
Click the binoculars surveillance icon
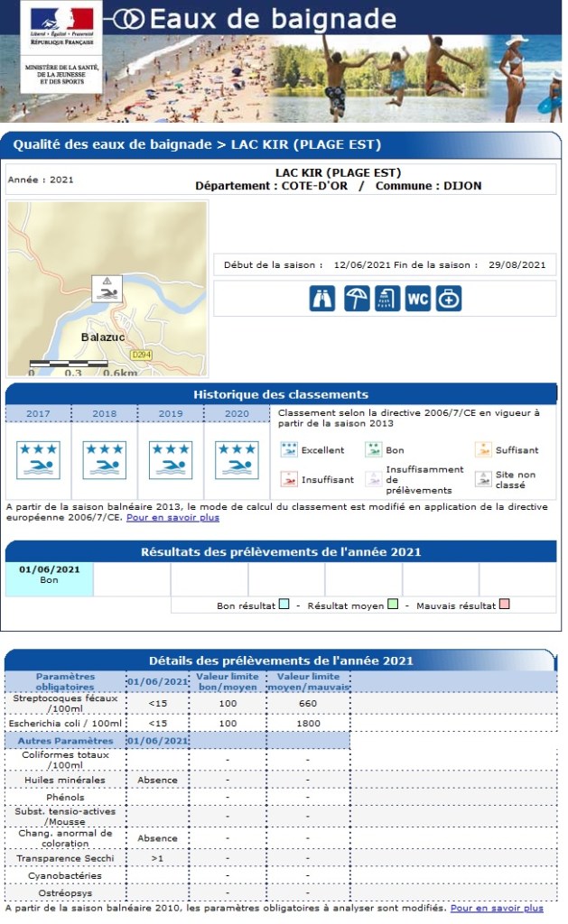322,299
